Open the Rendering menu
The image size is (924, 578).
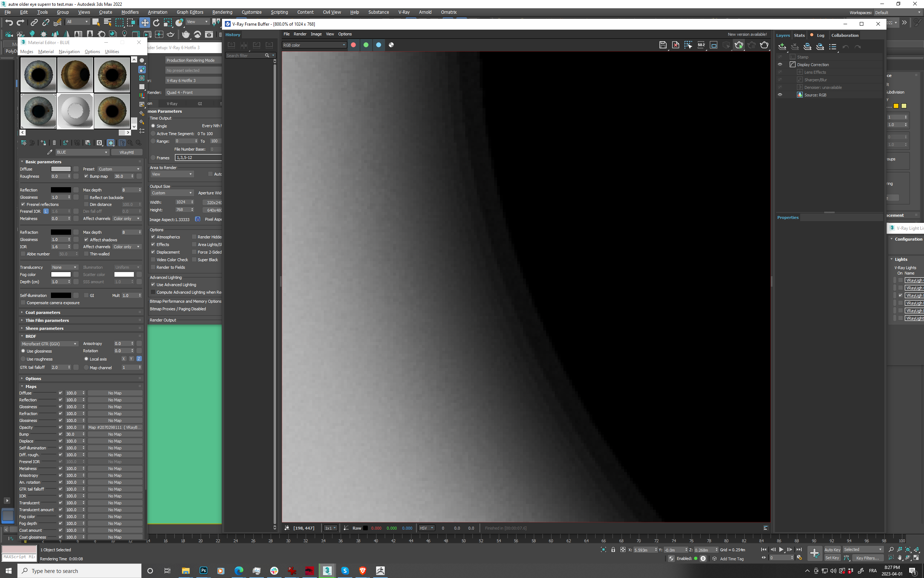click(x=222, y=12)
